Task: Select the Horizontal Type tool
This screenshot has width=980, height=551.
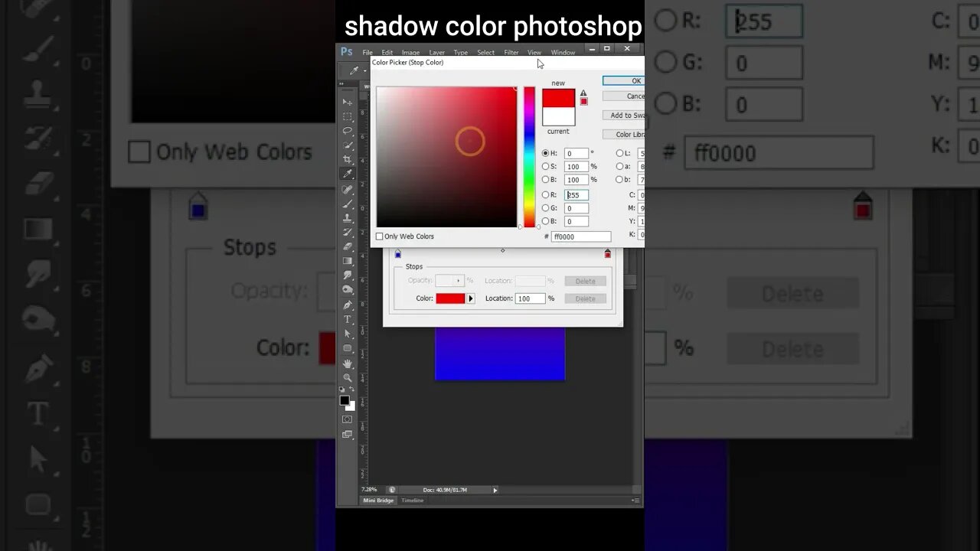Action: (348, 319)
